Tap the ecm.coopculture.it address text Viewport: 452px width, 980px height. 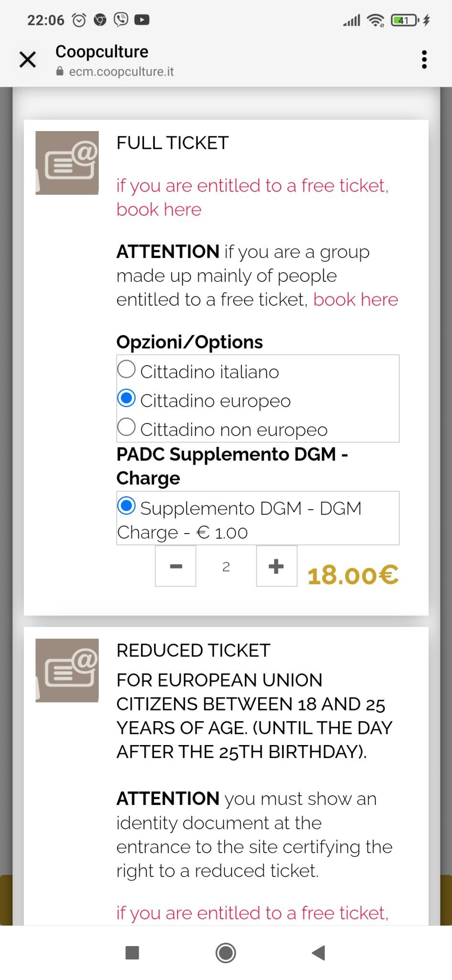coord(121,71)
